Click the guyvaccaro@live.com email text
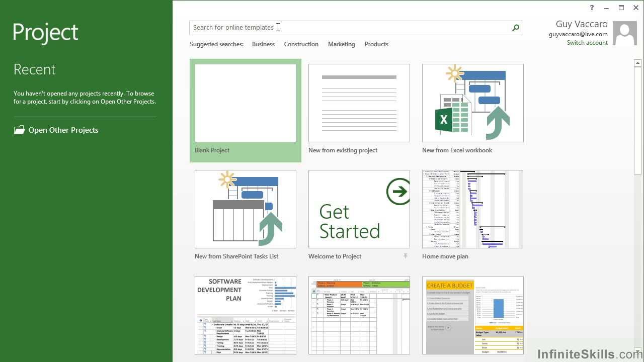The width and height of the screenshot is (644, 362). coord(578,34)
